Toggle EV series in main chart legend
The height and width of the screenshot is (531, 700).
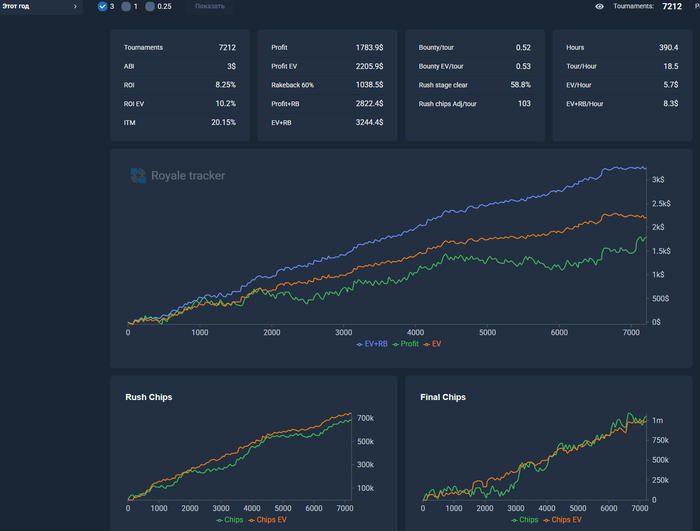[x=433, y=344]
